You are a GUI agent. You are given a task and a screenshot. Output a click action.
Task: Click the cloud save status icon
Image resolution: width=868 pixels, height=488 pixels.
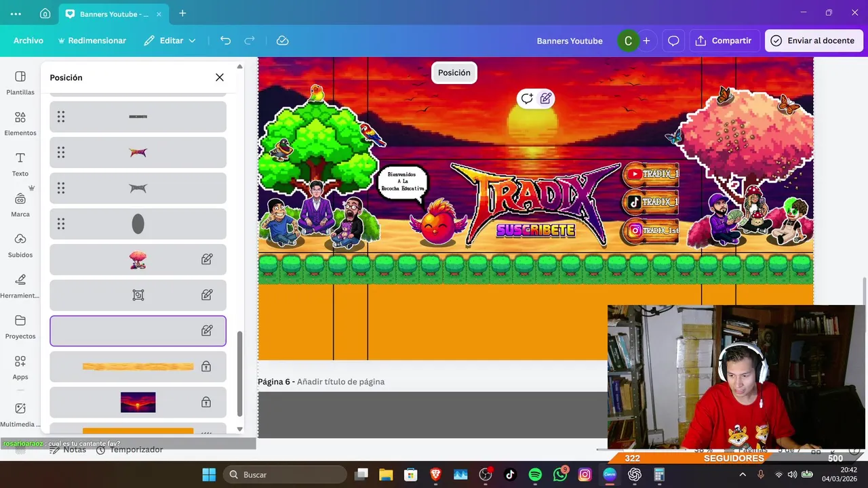click(x=283, y=41)
